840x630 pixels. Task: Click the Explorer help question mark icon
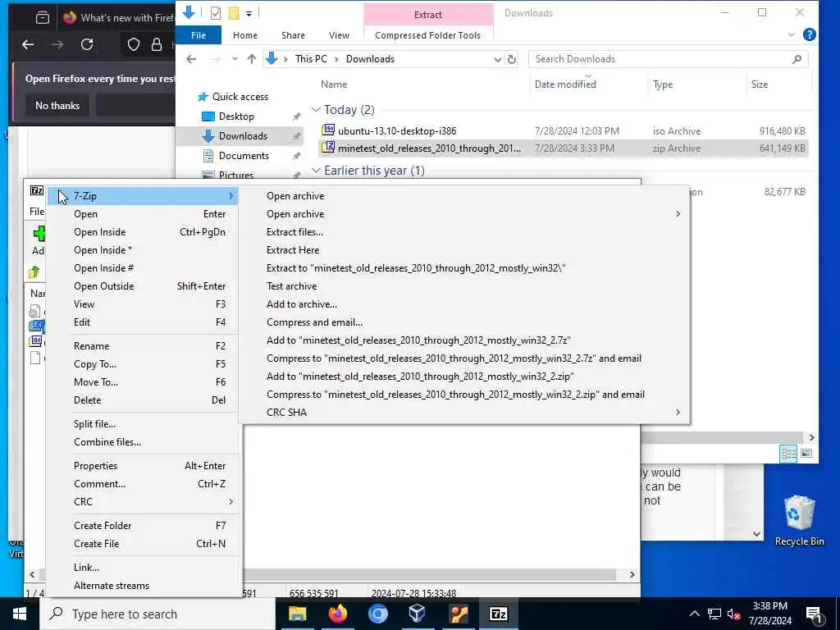click(x=810, y=34)
